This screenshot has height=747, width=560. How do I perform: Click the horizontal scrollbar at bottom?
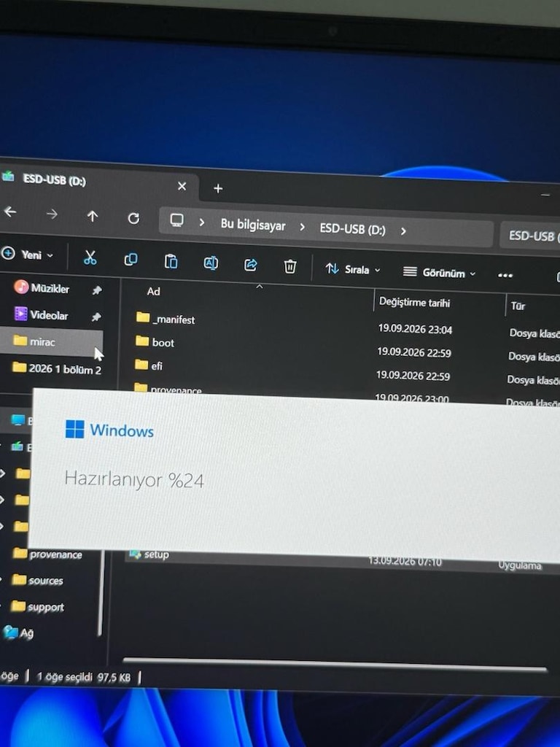[x=335, y=665]
